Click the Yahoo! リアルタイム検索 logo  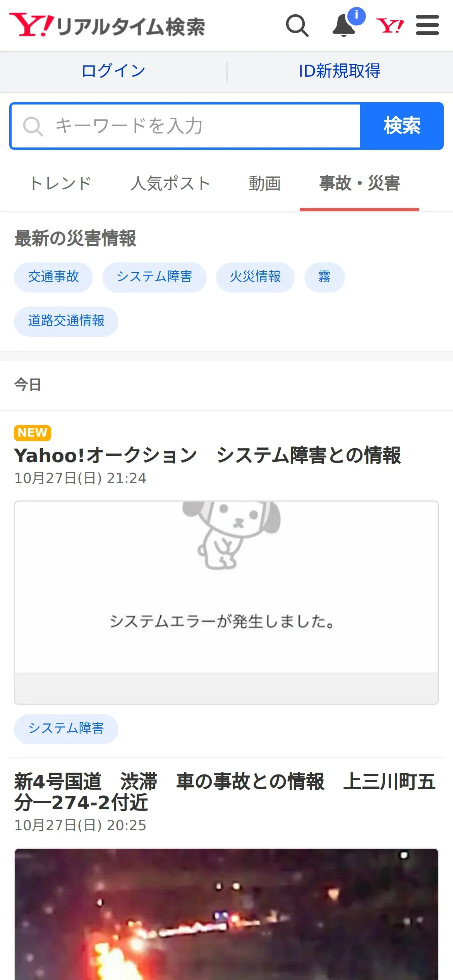click(x=107, y=25)
